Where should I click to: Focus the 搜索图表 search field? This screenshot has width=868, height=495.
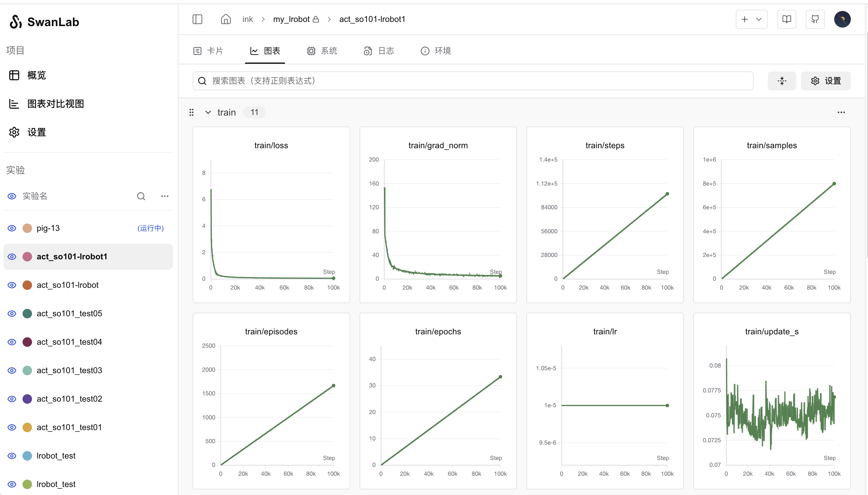point(473,81)
